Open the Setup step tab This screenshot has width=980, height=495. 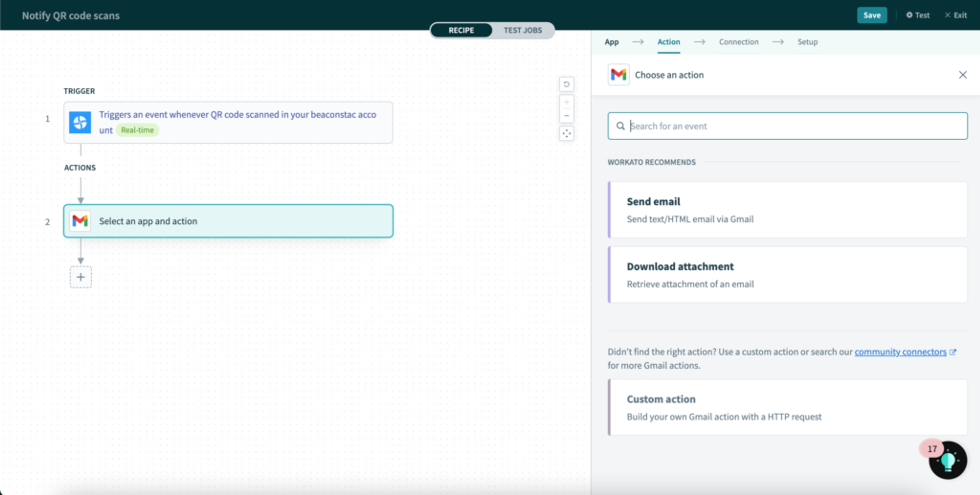pyautogui.click(x=807, y=42)
